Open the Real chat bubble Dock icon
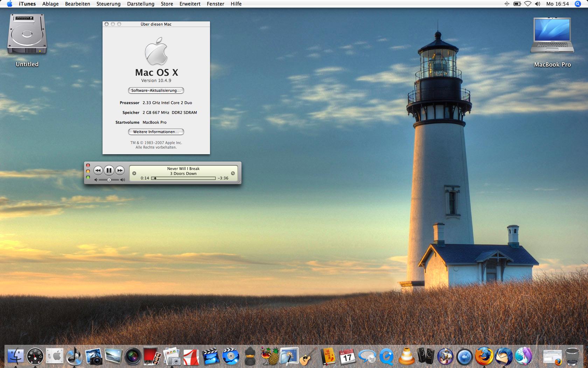Image resolution: width=588 pixels, height=368 pixels. tap(367, 356)
